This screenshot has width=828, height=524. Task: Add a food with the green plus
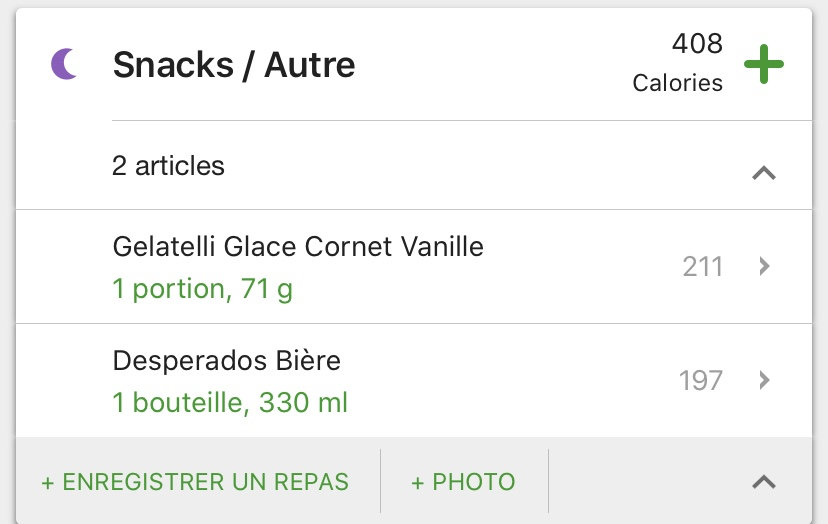[x=764, y=65]
